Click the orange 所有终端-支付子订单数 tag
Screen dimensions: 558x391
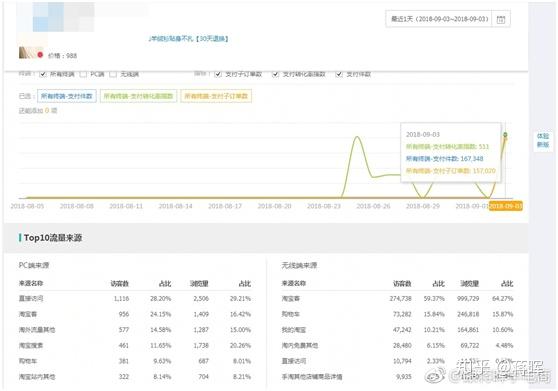click(x=216, y=96)
